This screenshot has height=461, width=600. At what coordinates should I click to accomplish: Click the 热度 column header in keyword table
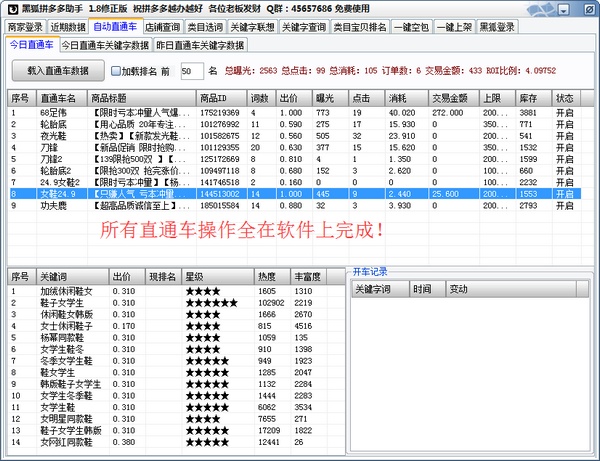pos(267,275)
